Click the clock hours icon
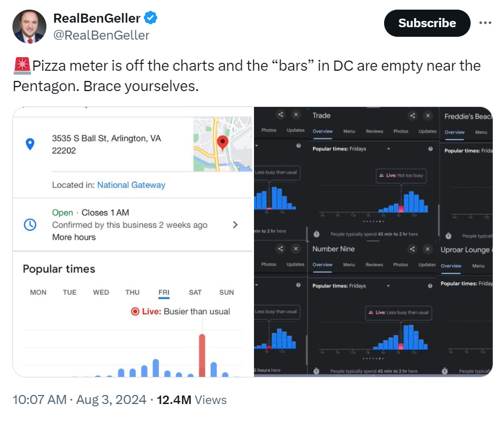The height and width of the screenshot is (421, 504). pyautogui.click(x=31, y=225)
